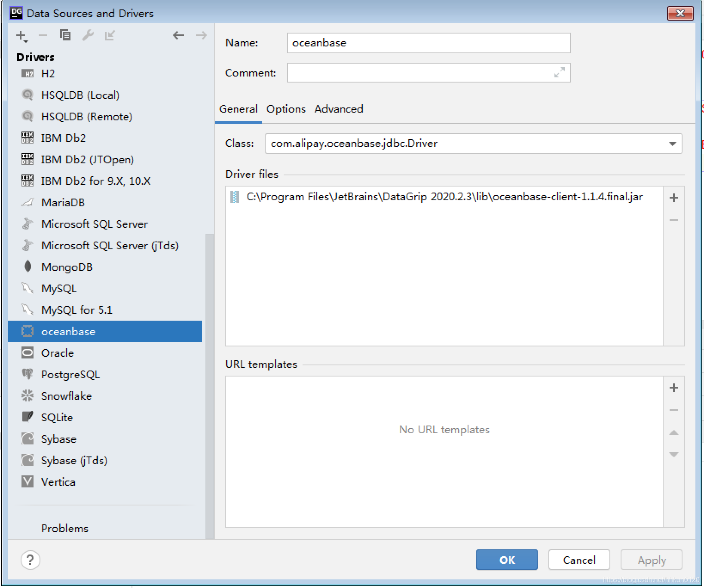Remove URL template with minus

point(674,410)
